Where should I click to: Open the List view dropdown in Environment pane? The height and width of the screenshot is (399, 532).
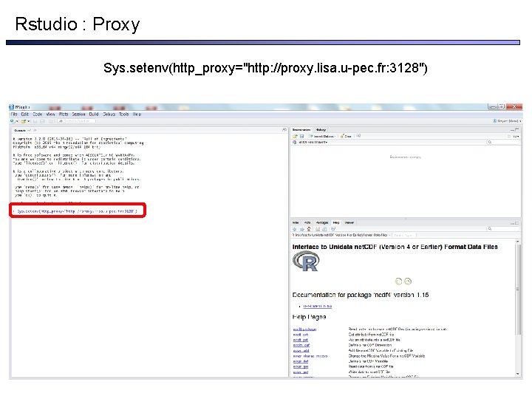514,136
